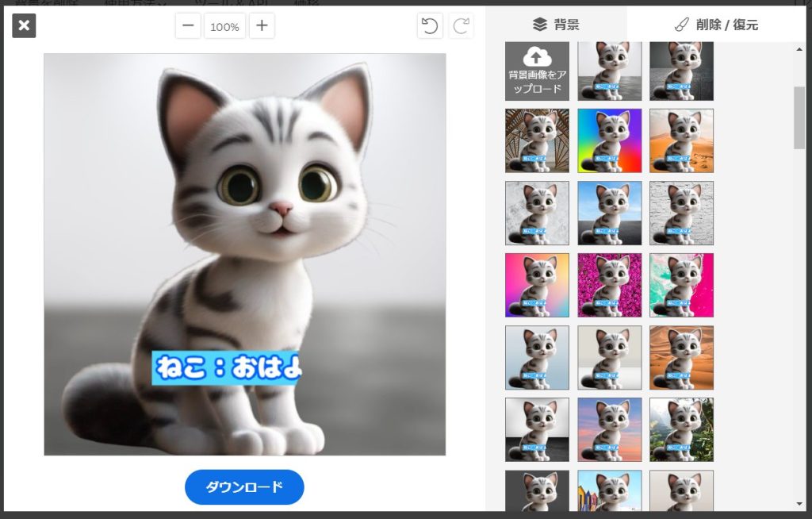The height and width of the screenshot is (519, 812).
Task: Click the zoom in plus button
Action: 262,26
